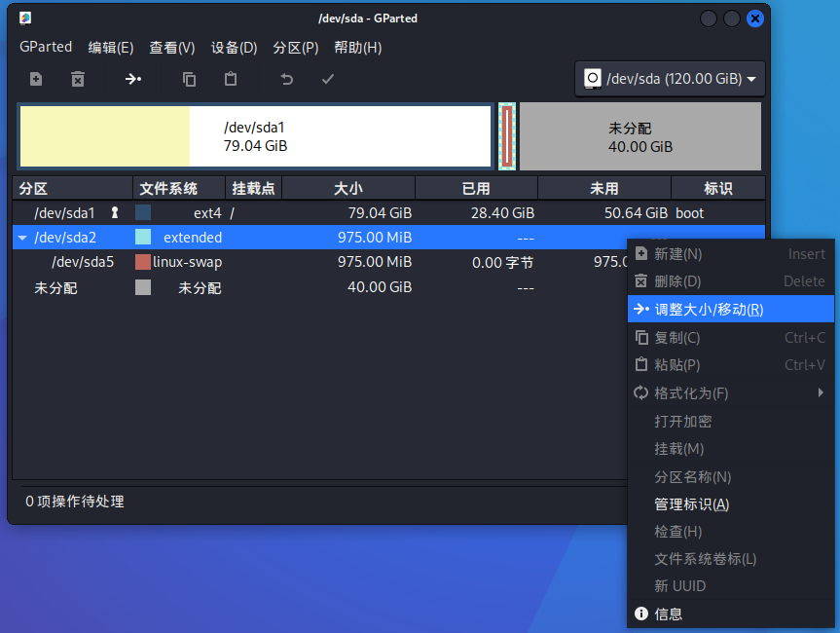The width and height of the screenshot is (840, 633).
Task: Choose 新建(N) in context menu
Action: (x=731, y=254)
